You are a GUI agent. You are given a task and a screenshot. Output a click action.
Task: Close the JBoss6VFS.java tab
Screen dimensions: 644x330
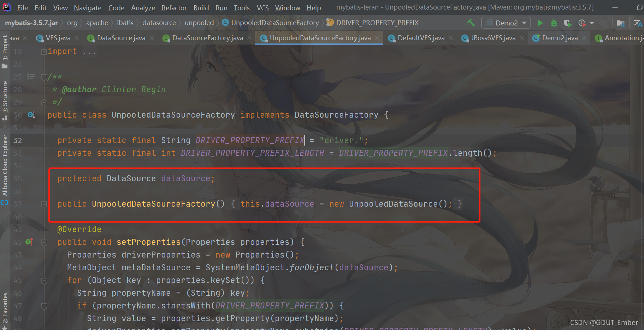click(522, 38)
